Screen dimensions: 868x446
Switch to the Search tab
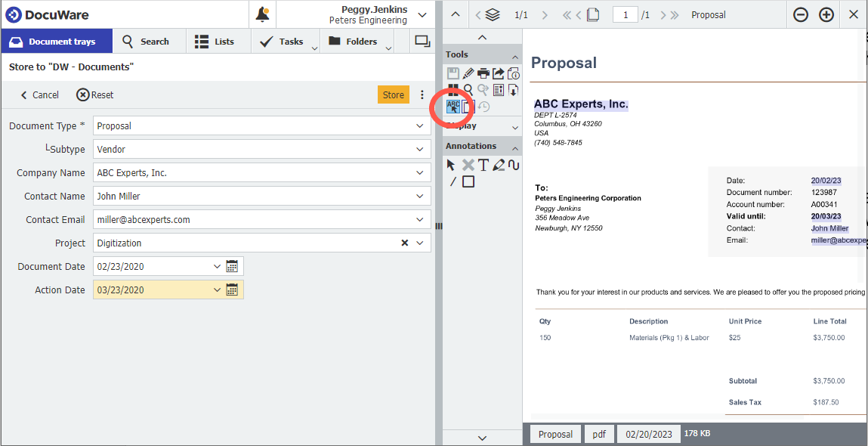[150, 42]
